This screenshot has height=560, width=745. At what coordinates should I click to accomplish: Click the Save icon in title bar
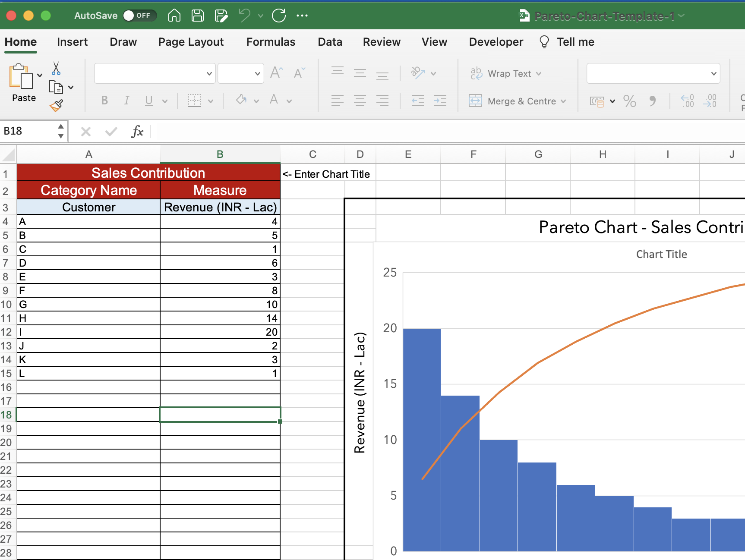click(198, 16)
